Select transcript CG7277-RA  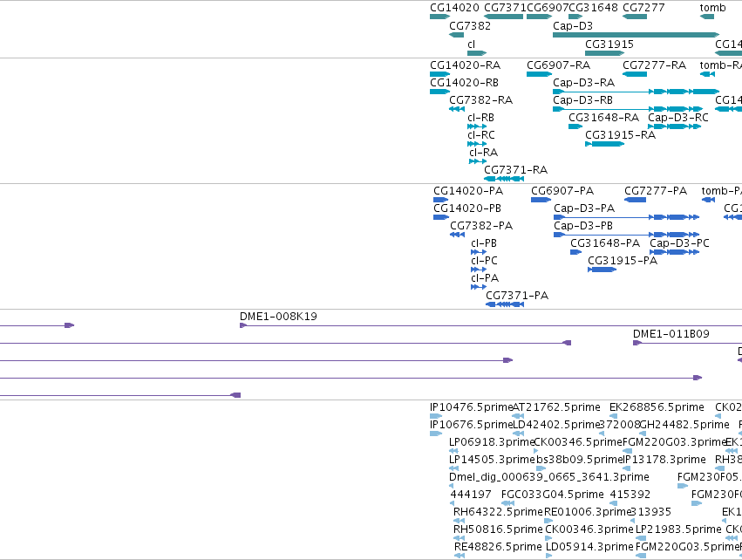point(655,65)
